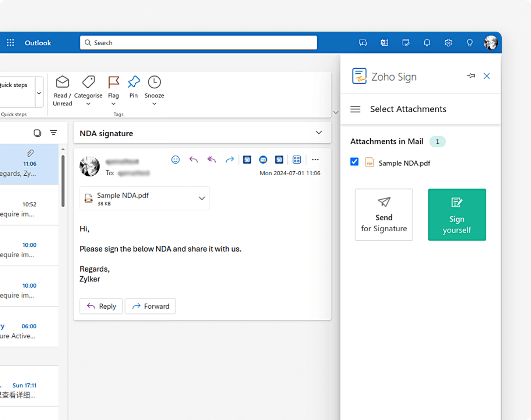Screen dimensions: 531x420
Task: Open more actions ellipsis in message
Action: coord(315,159)
